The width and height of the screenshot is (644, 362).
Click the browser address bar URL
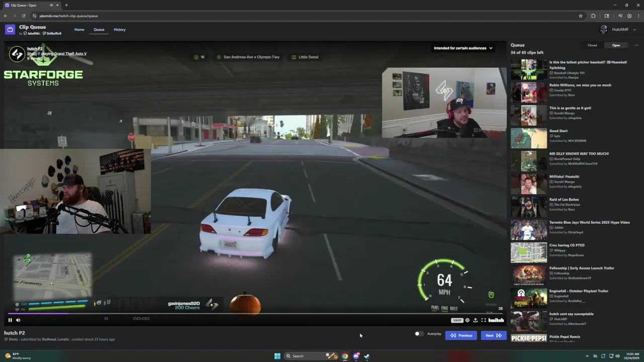tap(68, 16)
